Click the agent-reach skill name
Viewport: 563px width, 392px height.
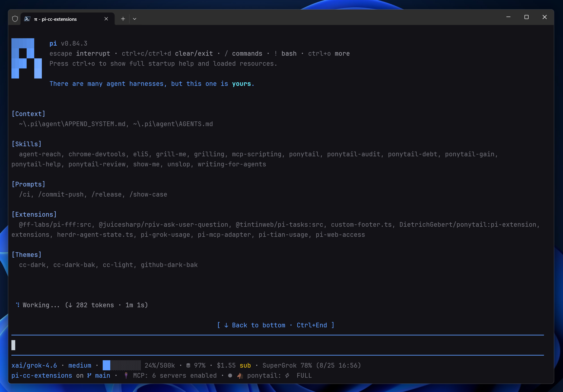40,154
